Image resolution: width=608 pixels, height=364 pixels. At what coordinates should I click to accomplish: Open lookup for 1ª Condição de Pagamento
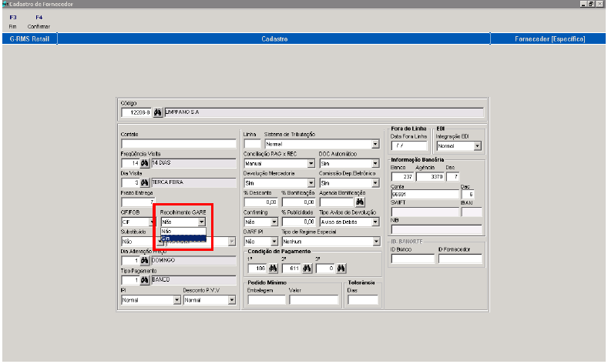click(273, 268)
